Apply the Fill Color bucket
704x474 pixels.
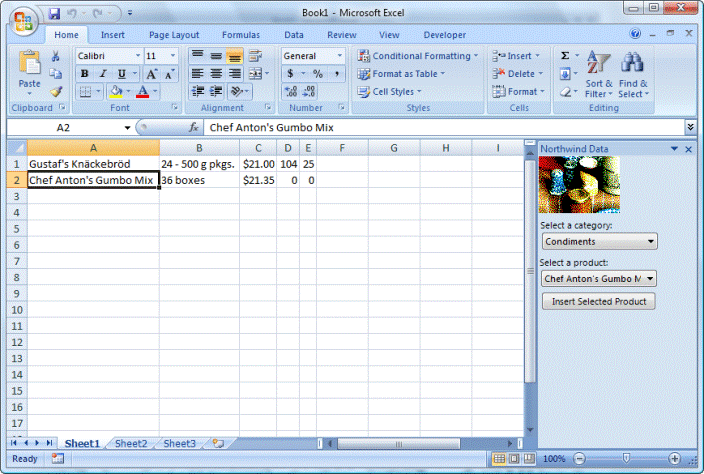pos(116,92)
